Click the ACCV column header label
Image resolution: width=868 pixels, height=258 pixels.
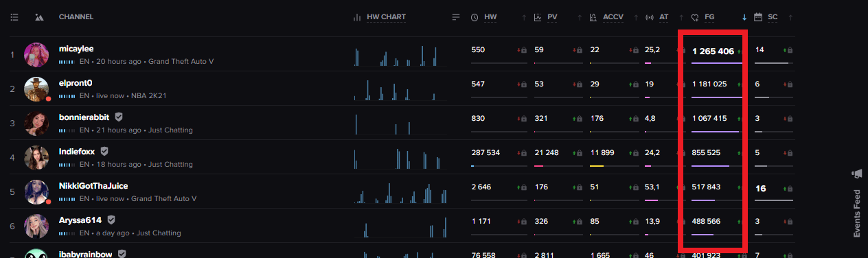pos(613,17)
